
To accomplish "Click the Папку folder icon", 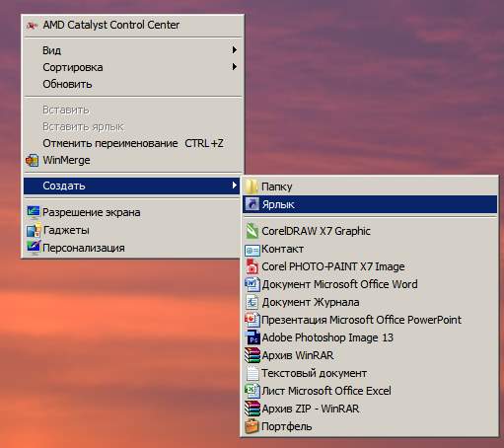I will click(x=252, y=187).
